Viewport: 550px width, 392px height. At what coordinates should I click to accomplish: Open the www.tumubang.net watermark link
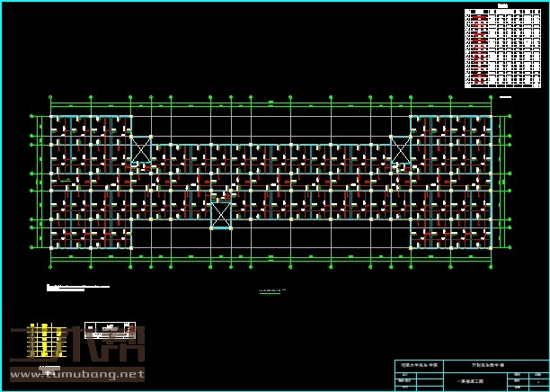(x=76, y=374)
